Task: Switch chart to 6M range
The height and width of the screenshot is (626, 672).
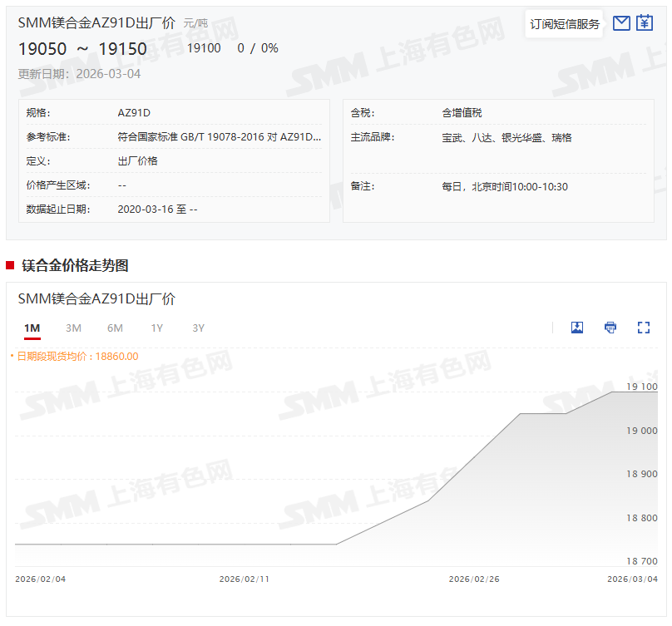Action: 115,328
